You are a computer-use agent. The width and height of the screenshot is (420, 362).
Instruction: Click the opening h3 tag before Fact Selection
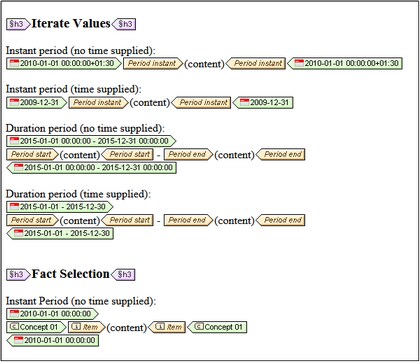pos(18,275)
